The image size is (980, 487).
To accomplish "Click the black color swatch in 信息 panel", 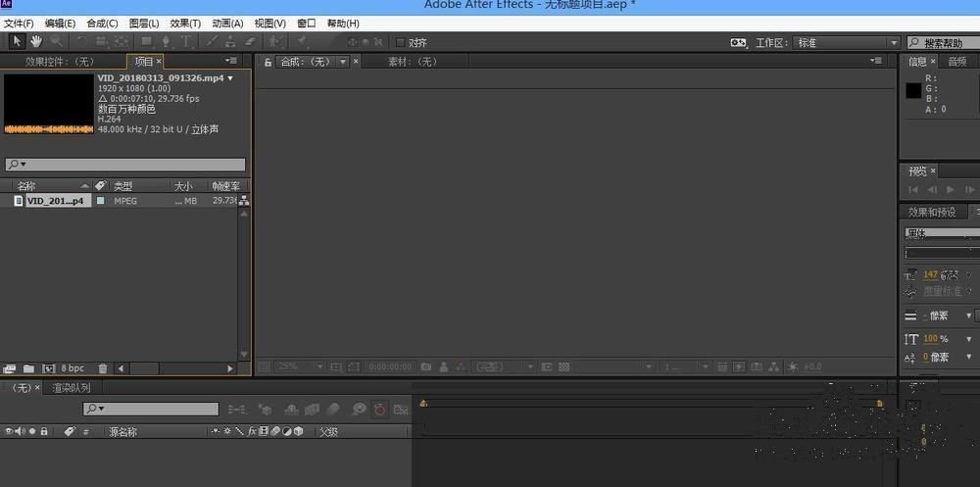I will pyautogui.click(x=913, y=90).
